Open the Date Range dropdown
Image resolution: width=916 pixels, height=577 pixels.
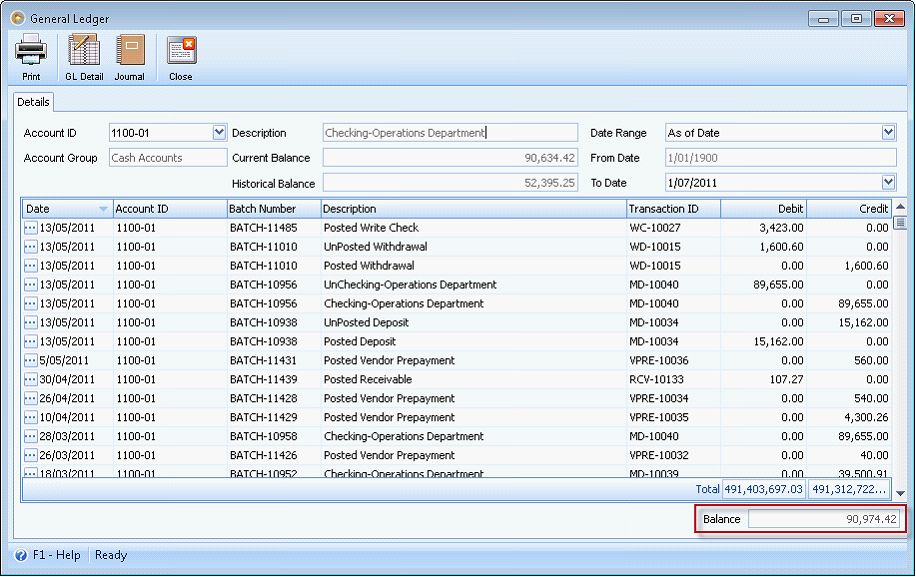(888, 132)
